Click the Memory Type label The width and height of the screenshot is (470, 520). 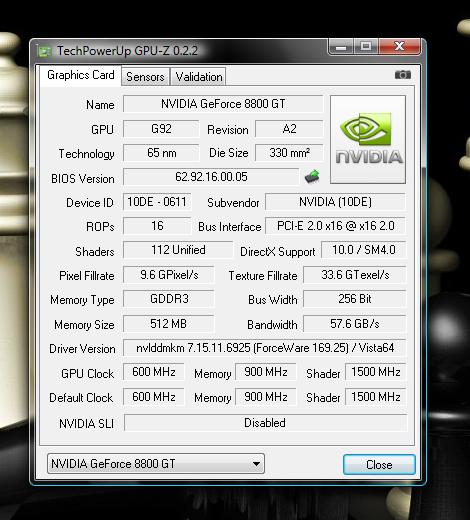[82, 300]
